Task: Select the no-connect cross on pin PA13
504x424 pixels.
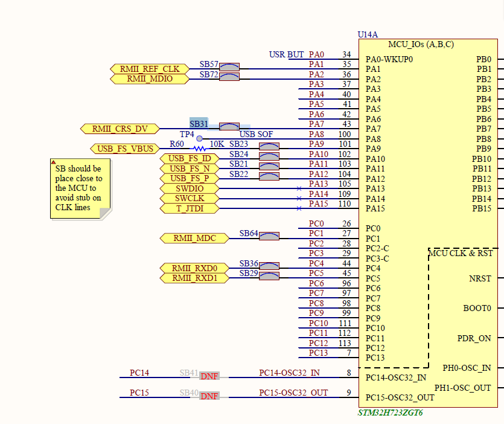Action: [x=299, y=188]
